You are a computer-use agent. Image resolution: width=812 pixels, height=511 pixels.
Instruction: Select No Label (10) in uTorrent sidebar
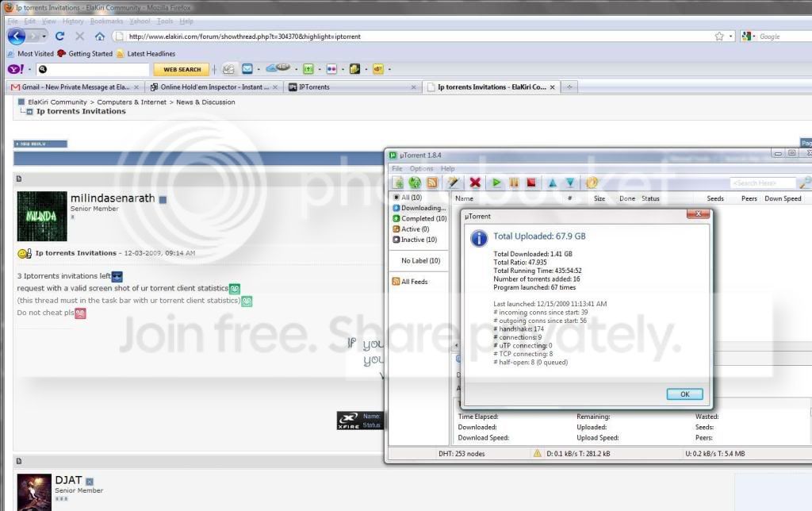(x=420, y=261)
